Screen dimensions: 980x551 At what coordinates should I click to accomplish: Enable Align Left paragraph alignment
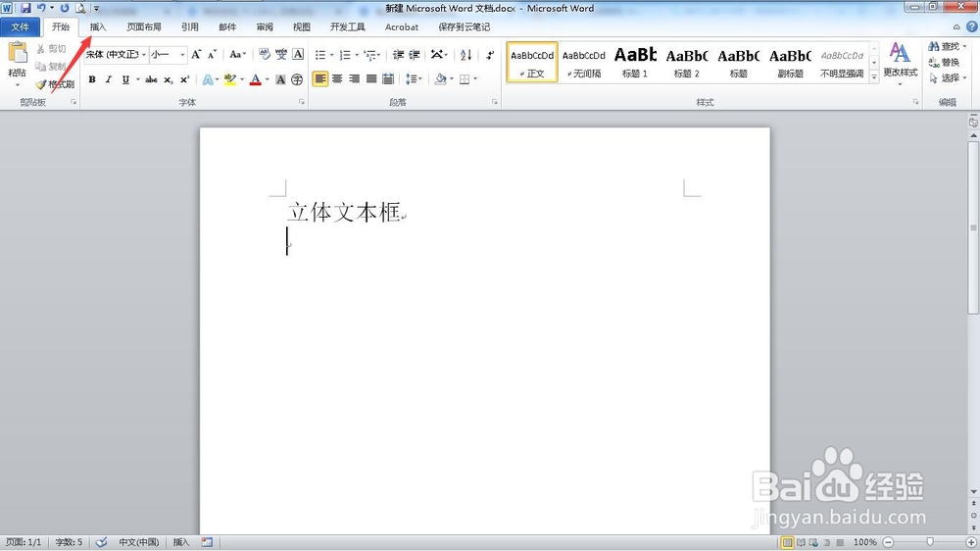pos(320,78)
